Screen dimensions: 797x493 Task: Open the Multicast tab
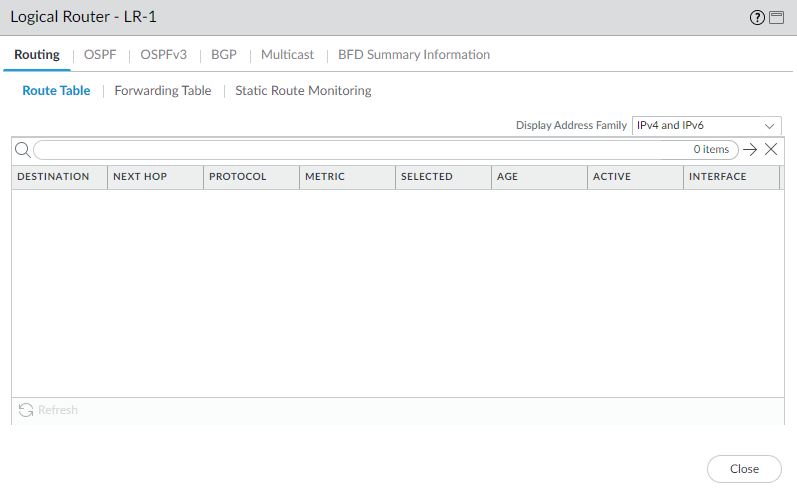coord(287,55)
